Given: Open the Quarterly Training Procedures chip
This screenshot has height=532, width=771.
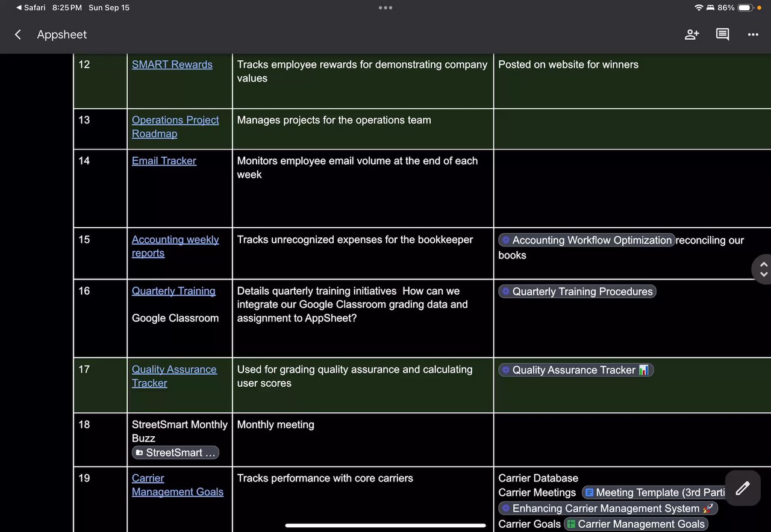Looking at the screenshot, I should click(x=577, y=291).
